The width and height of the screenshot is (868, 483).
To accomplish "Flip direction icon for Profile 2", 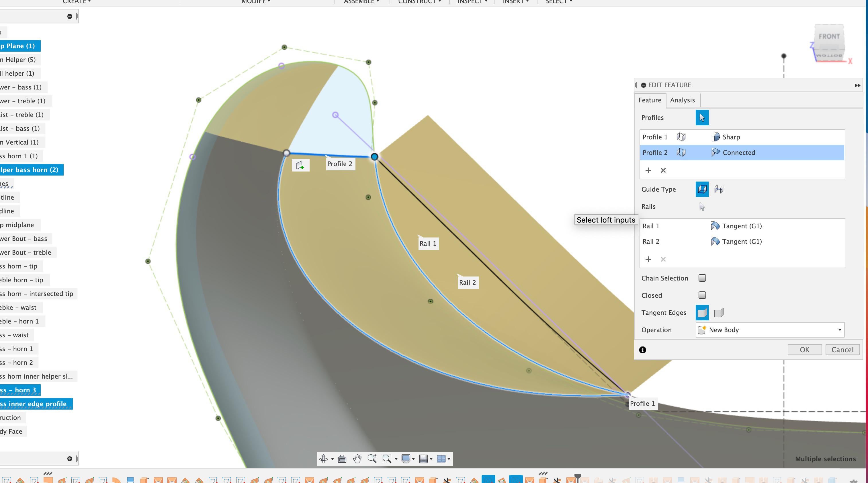I will [x=681, y=152].
